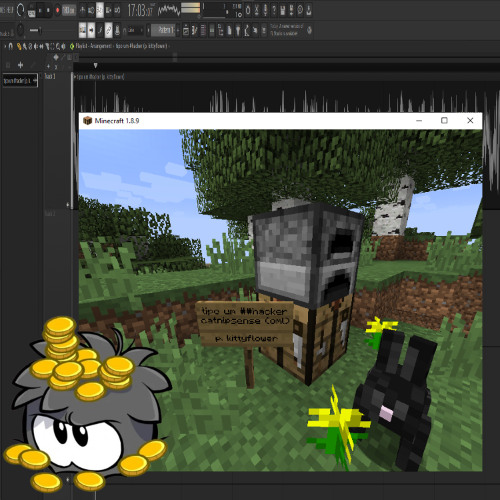Open help with the question mark icon

[x=274, y=10]
